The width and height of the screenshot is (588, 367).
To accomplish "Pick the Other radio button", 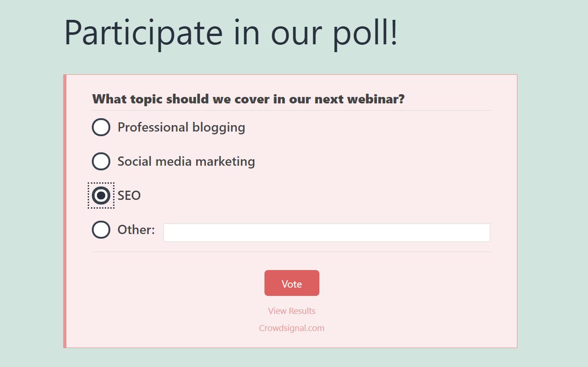I will [x=101, y=229].
